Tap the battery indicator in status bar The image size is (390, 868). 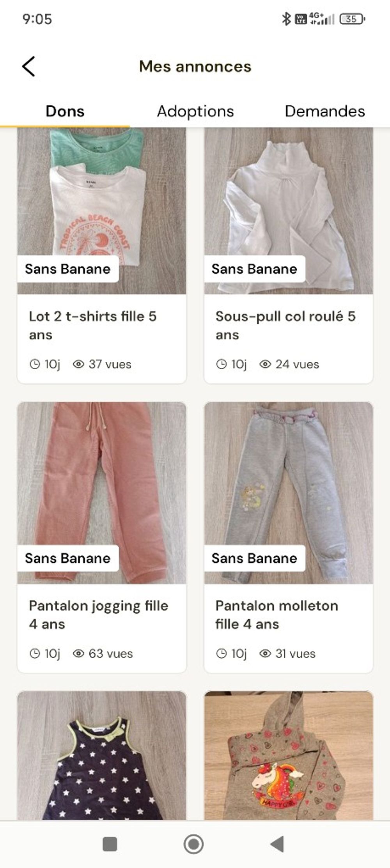[x=352, y=19]
